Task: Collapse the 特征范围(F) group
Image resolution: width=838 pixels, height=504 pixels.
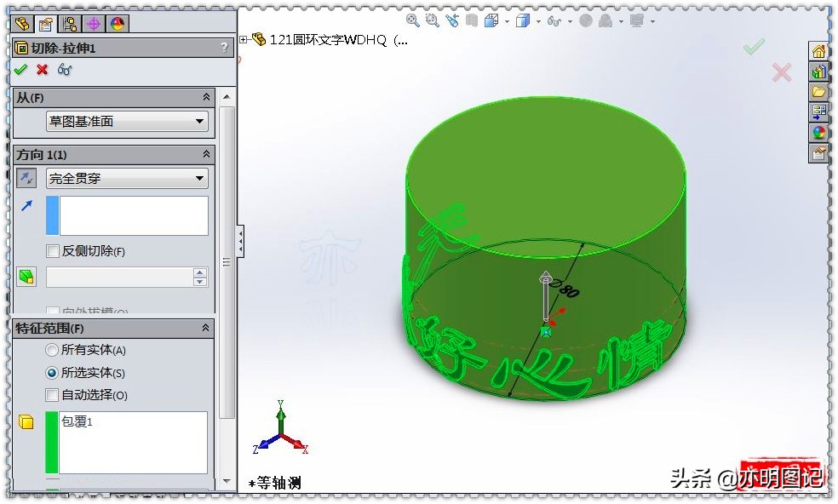Action: coord(205,327)
